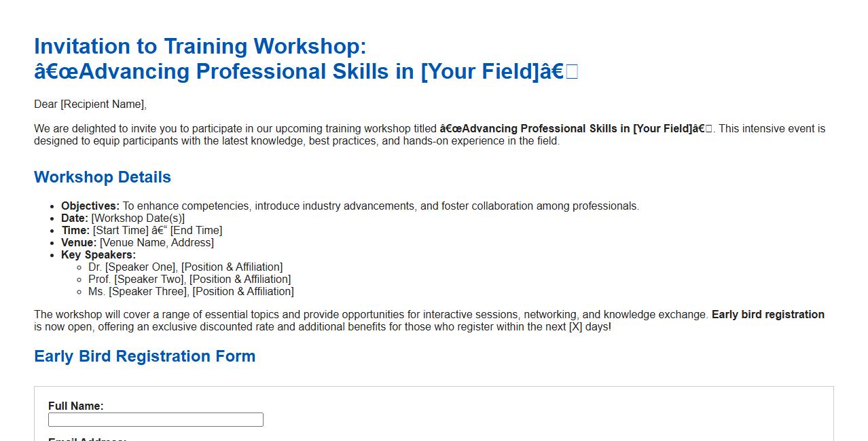The height and width of the screenshot is (441, 868).
Task: Click the bold "Time:" list label
Action: (75, 231)
